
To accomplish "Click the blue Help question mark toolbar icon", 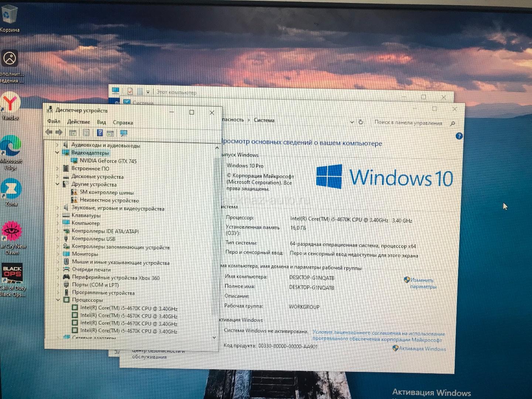I will tap(100, 133).
